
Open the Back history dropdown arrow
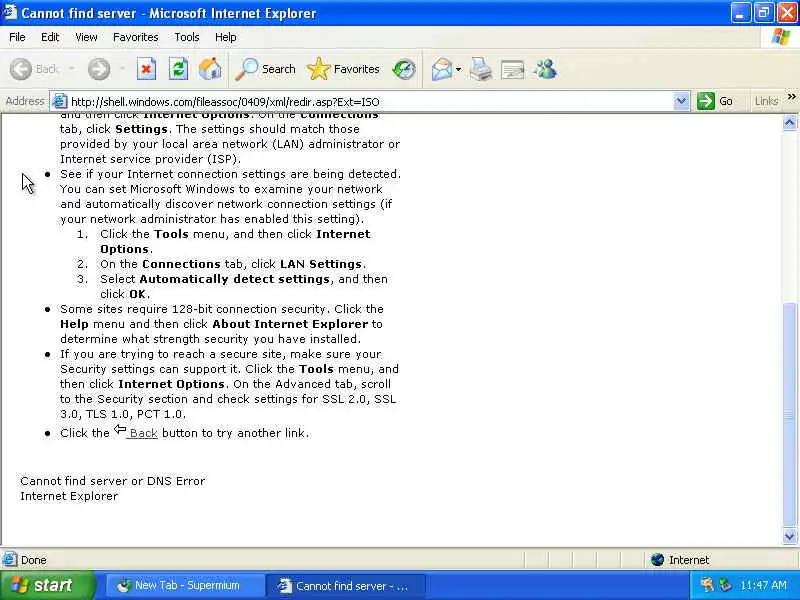(71, 69)
